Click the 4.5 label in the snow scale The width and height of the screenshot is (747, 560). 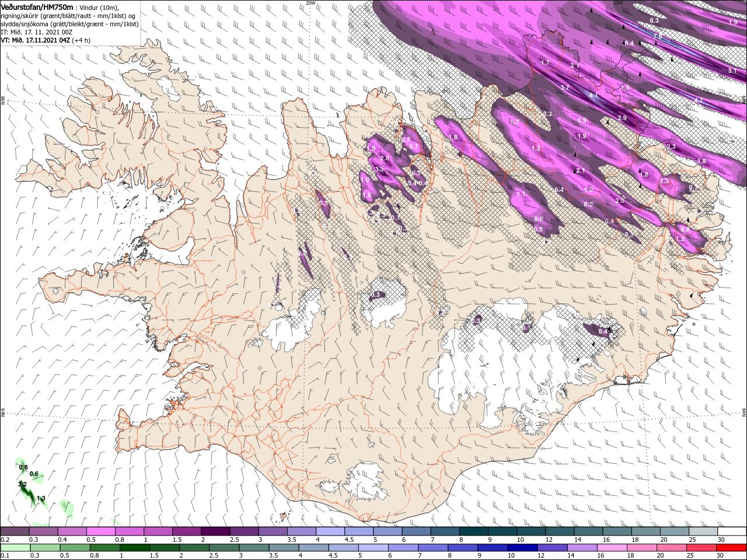coord(349,540)
